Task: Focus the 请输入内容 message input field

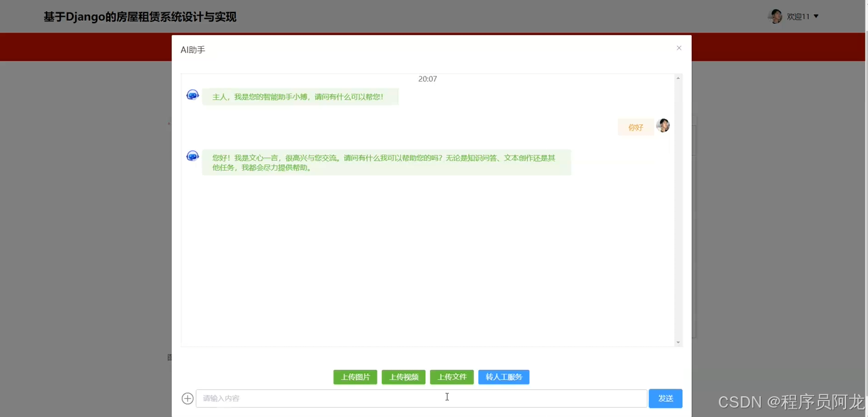Action: (x=421, y=398)
